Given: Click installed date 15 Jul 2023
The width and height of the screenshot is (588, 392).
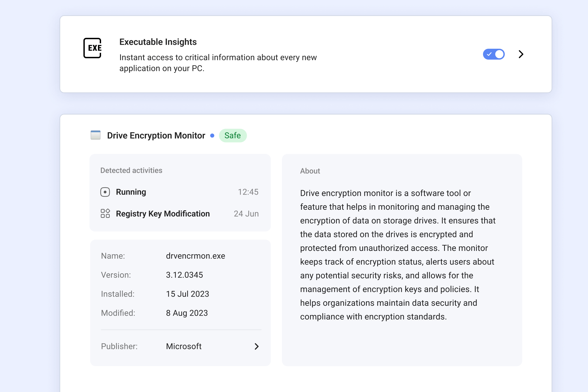Looking at the screenshot, I should [187, 294].
